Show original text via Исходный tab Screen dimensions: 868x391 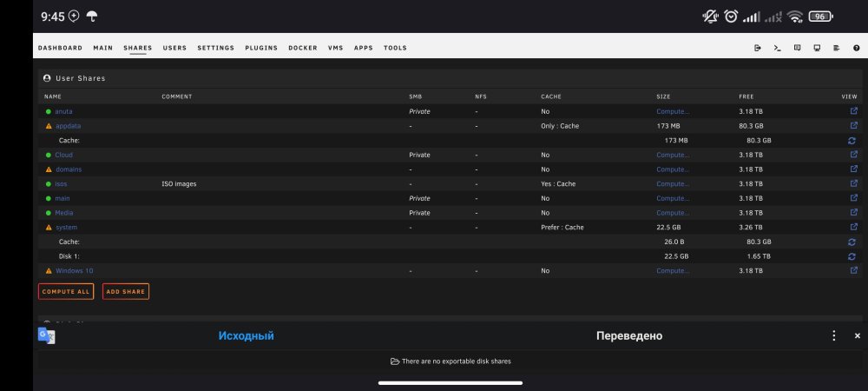pos(246,335)
